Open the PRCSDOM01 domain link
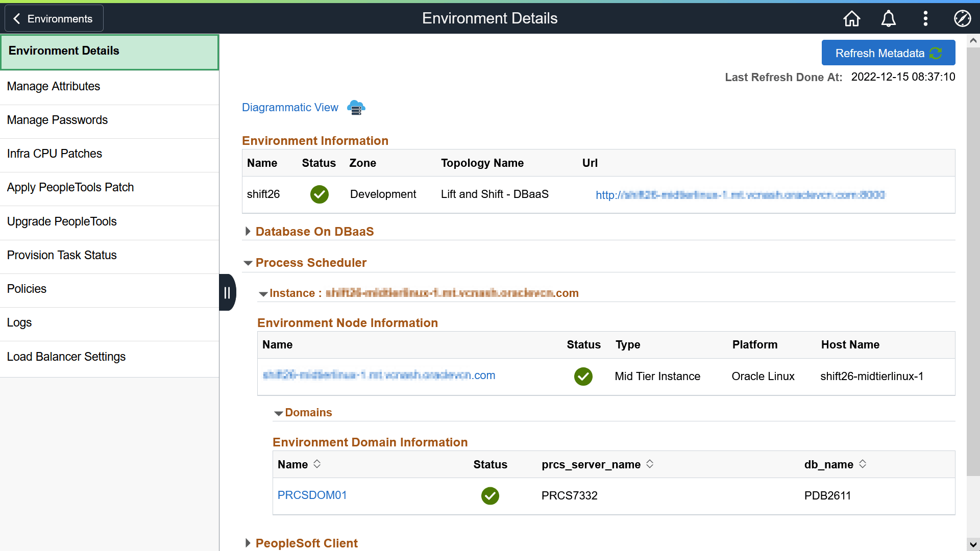 click(312, 495)
